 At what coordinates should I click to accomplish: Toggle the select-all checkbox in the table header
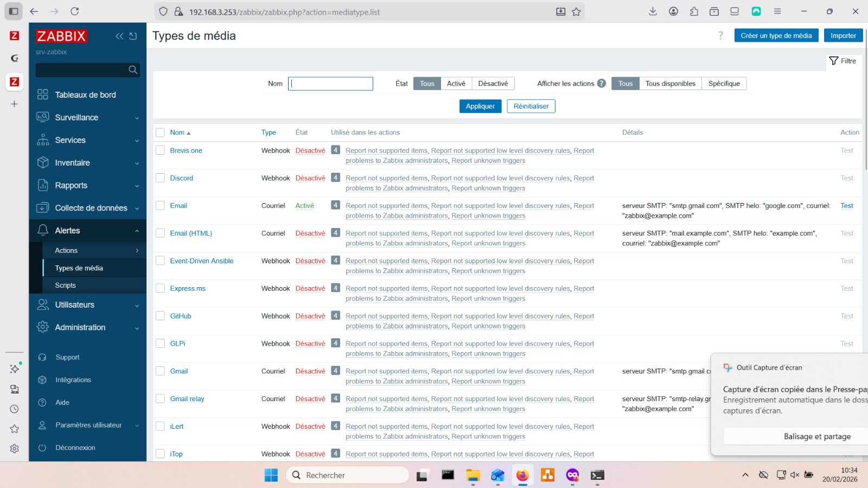click(160, 132)
